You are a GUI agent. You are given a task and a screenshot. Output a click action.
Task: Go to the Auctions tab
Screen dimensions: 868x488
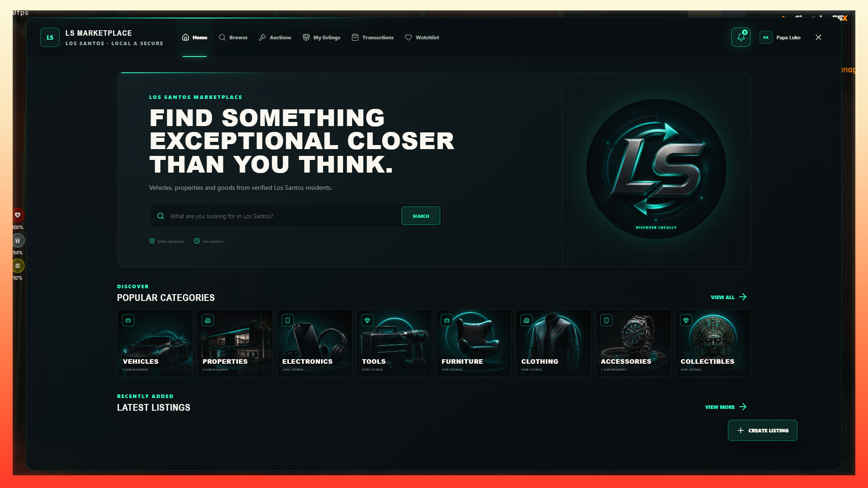[275, 38]
